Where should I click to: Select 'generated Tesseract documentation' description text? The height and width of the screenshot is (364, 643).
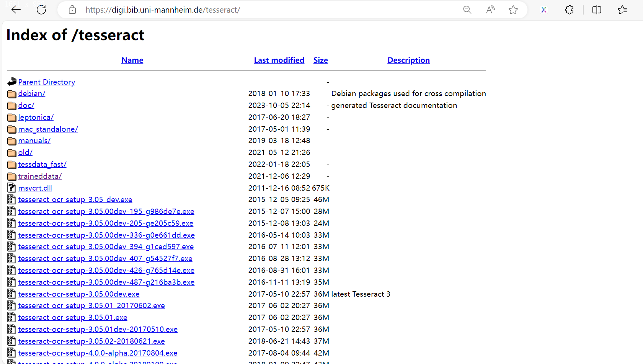[394, 105]
